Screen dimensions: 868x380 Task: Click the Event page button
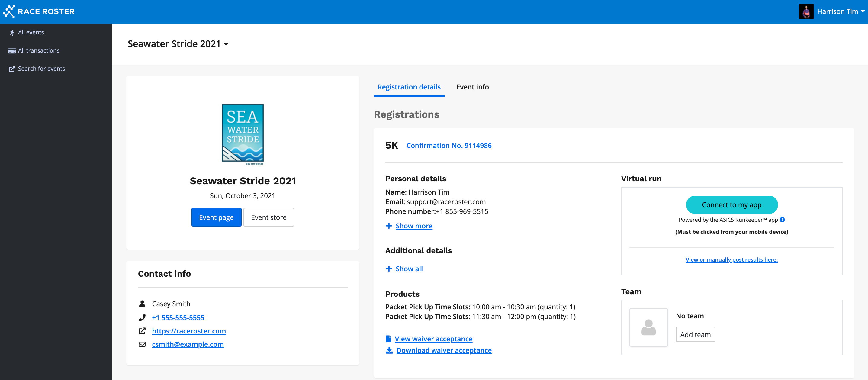coord(216,217)
